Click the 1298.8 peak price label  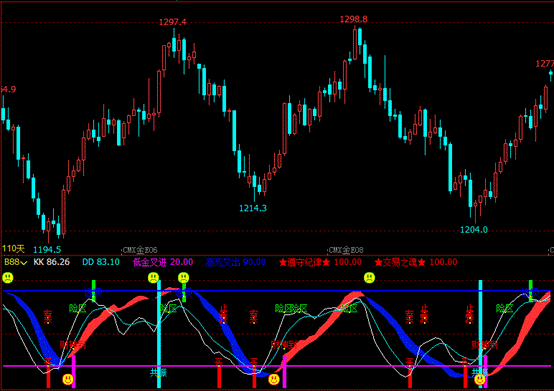[x=353, y=19]
